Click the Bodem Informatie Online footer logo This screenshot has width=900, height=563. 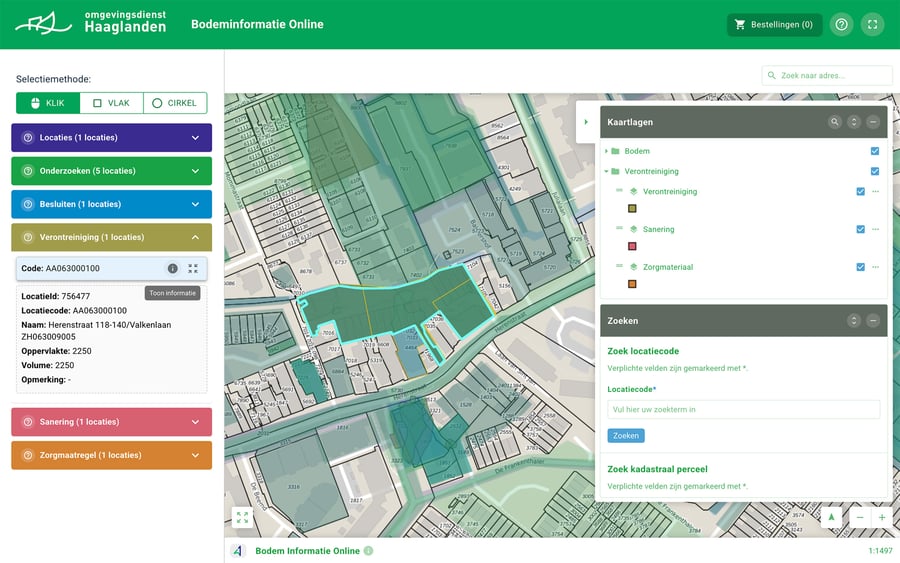(238, 551)
